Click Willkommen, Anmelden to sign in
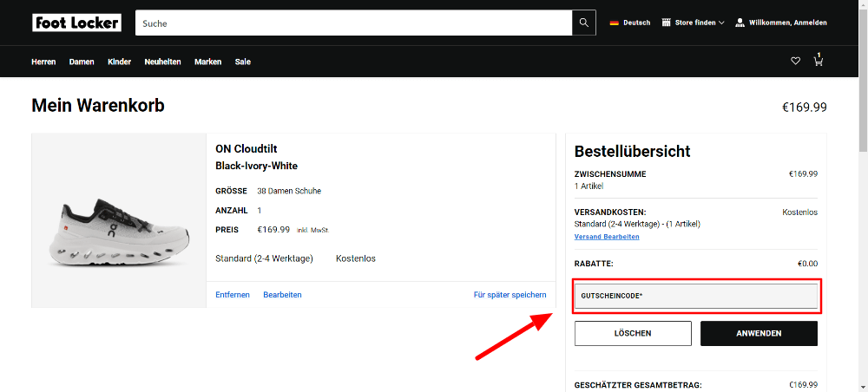 788,23
